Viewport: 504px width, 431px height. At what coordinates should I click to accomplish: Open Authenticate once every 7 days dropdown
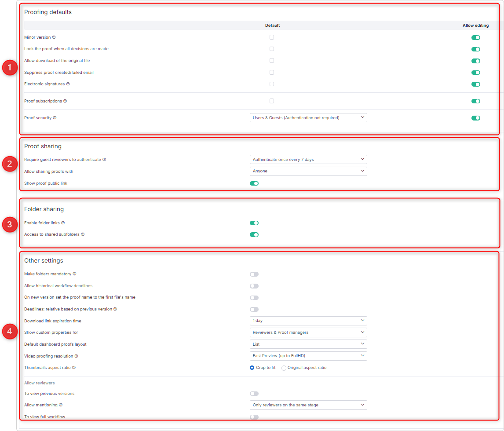[x=308, y=159]
